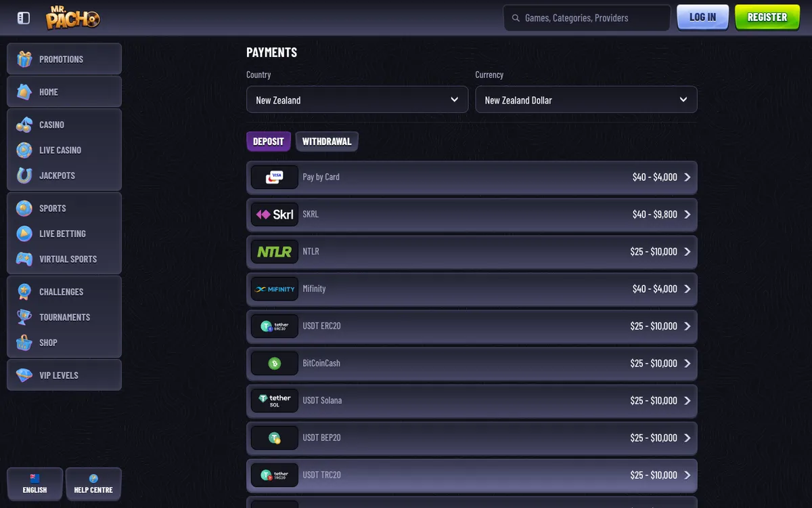
Task: Click the Mifinity logo
Action: (x=274, y=289)
